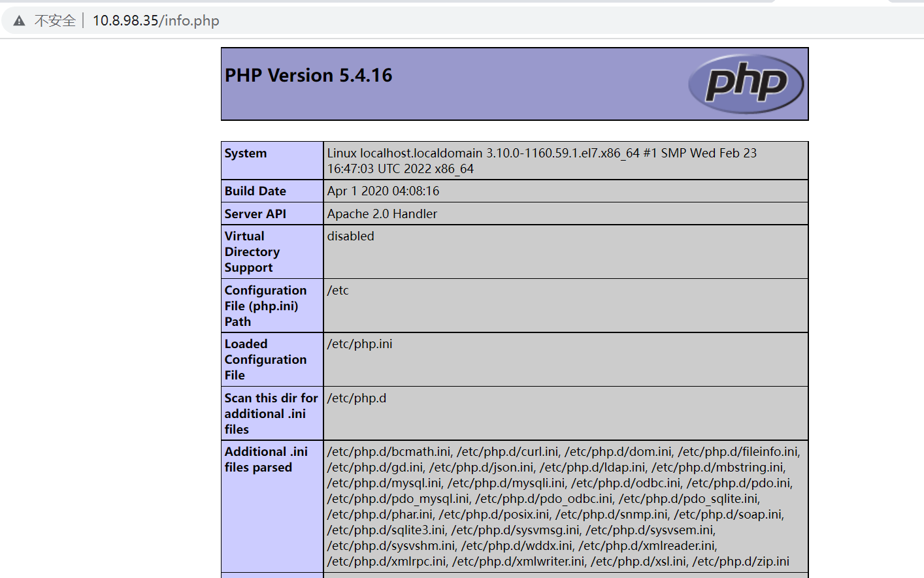The height and width of the screenshot is (578, 924).
Task: Click the /etc path value
Action: coord(338,291)
